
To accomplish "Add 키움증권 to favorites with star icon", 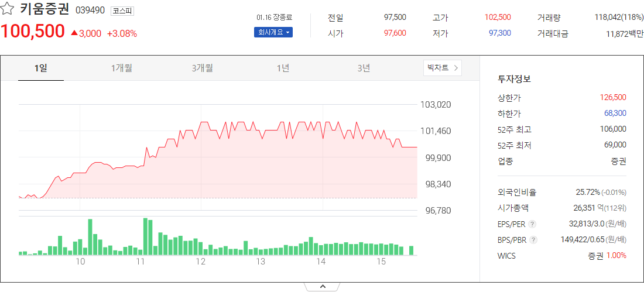I will 8,9.
